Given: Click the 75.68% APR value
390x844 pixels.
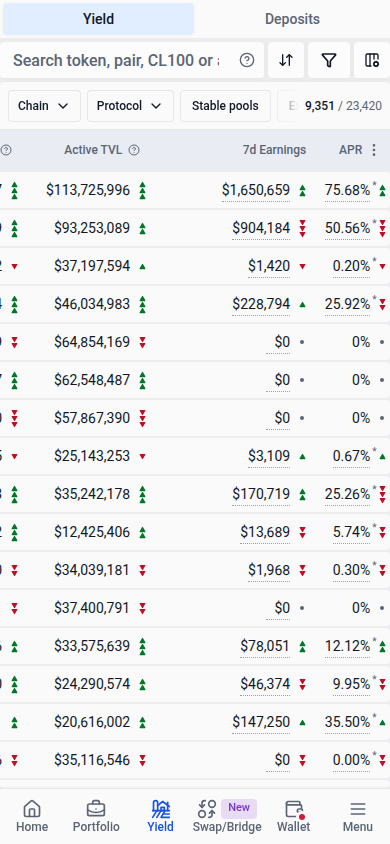Looking at the screenshot, I should 348,190.
